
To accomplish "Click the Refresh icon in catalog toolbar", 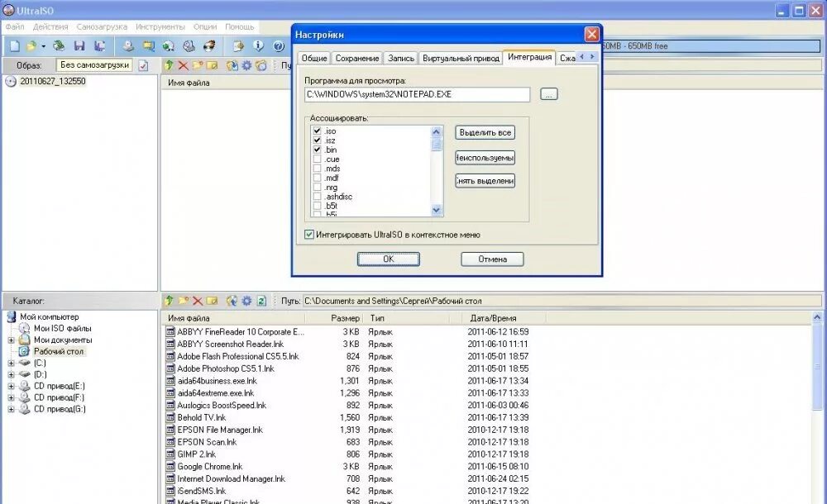I will pyautogui.click(x=261, y=301).
